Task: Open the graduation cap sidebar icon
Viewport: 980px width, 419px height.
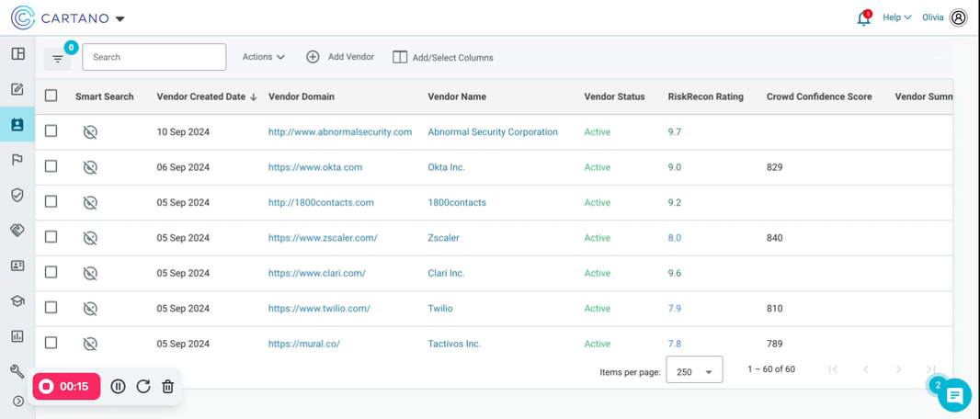Action: tap(17, 301)
